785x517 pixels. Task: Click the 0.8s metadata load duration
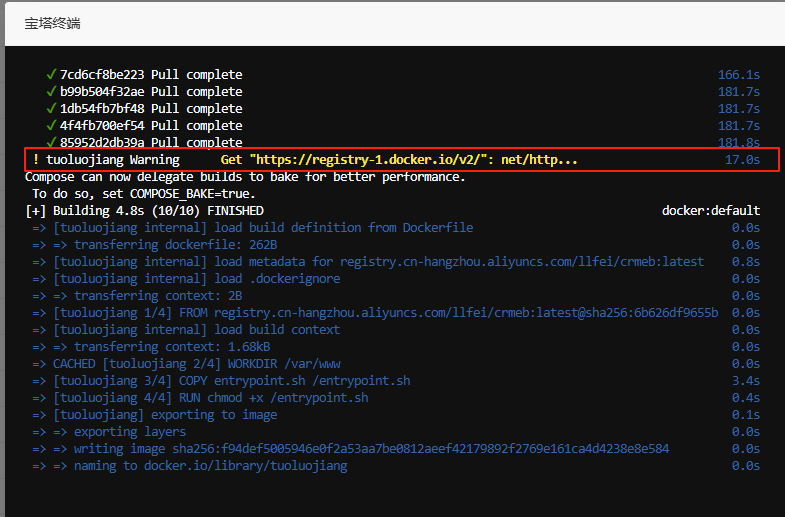click(745, 262)
